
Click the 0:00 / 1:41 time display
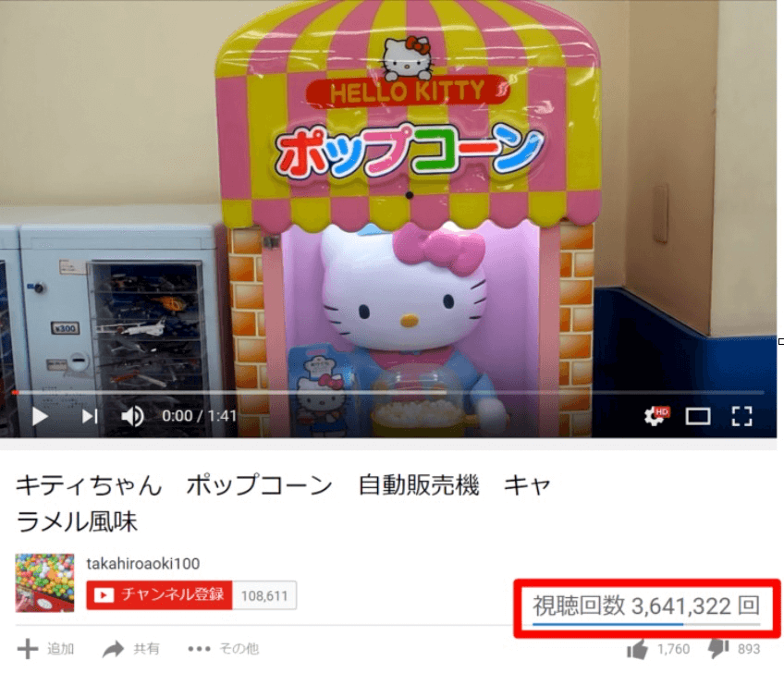[199, 416]
